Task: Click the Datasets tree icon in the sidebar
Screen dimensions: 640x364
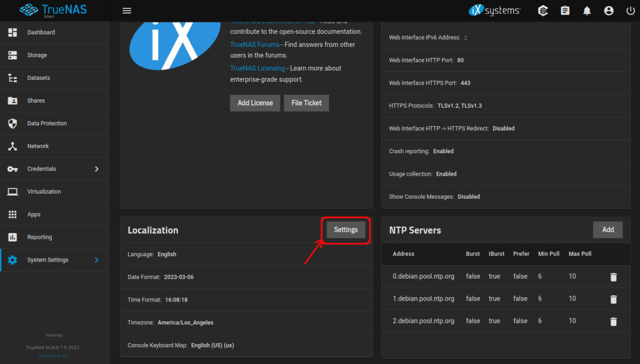Action: click(x=12, y=78)
